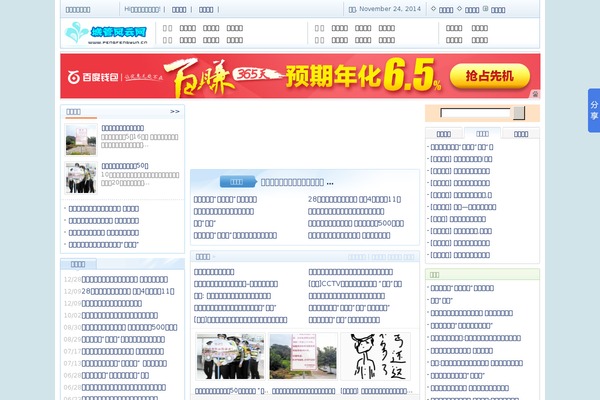The height and width of the screenshot is (400, 600).
Task: Click the search text field in the right sidebar
Action: (x=476, y=113)
